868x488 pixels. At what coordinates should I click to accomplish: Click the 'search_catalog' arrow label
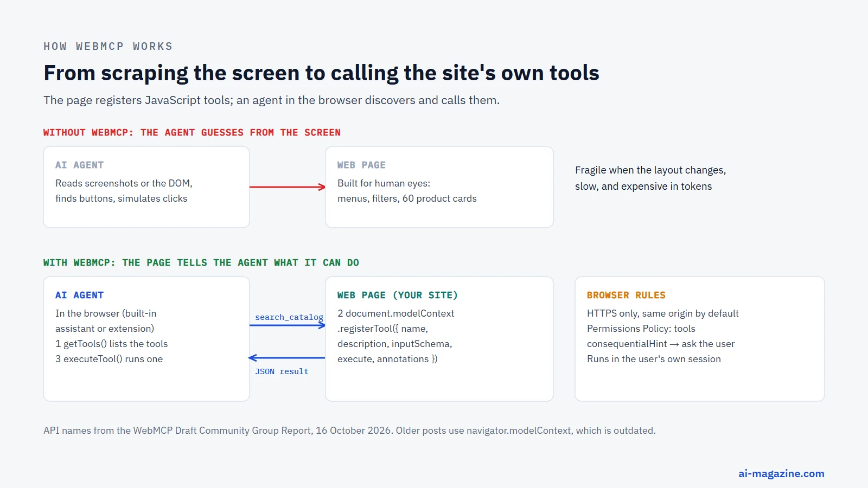tap(289, 317)
